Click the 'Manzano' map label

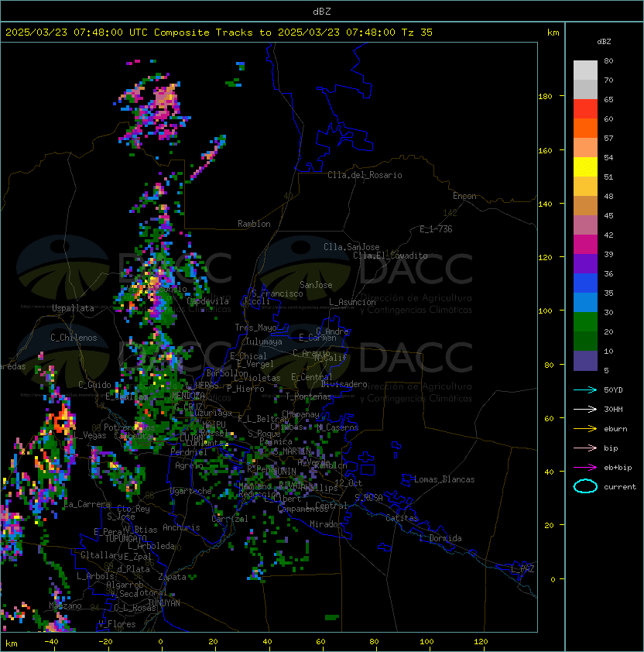point(65,606)
